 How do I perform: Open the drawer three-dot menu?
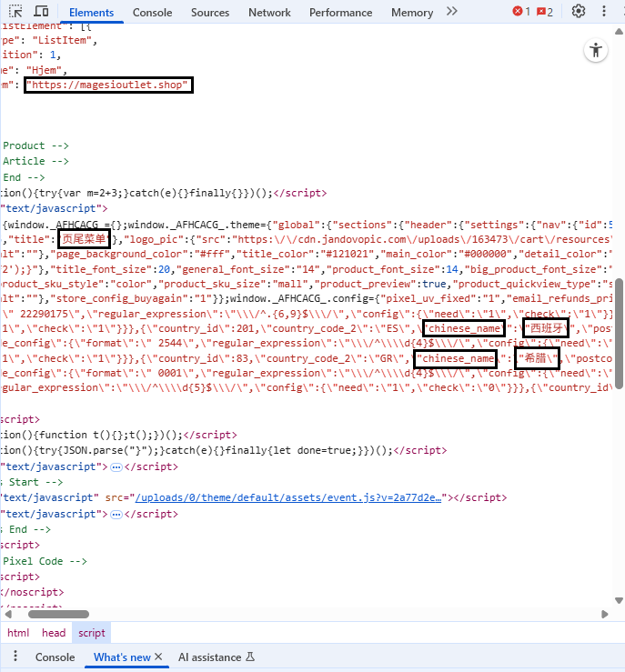(15, 656)
